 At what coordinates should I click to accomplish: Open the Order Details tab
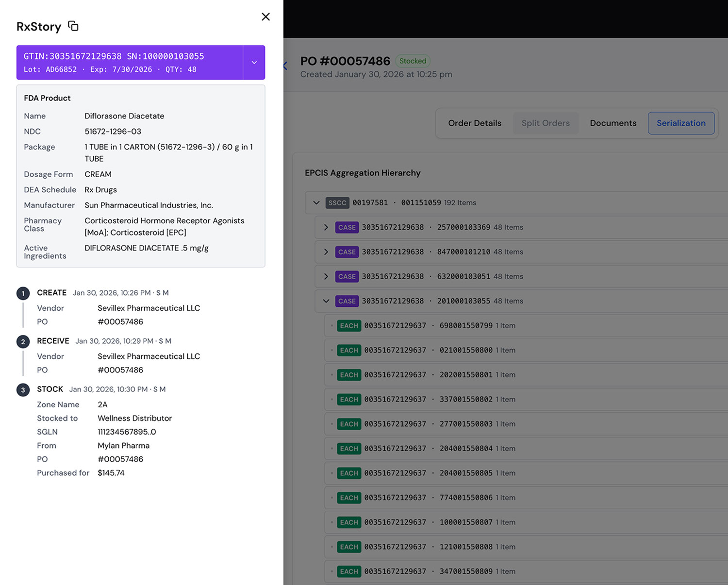point(475,123)
